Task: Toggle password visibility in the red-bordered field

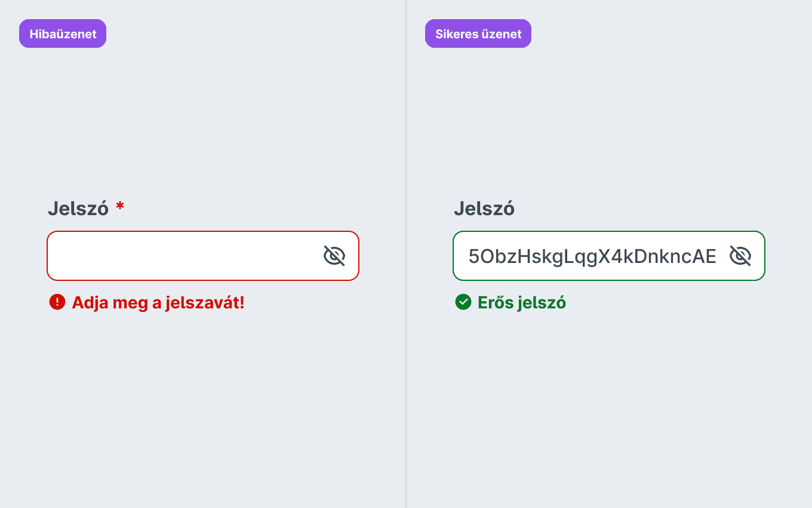Action: (x=334, y=256)
